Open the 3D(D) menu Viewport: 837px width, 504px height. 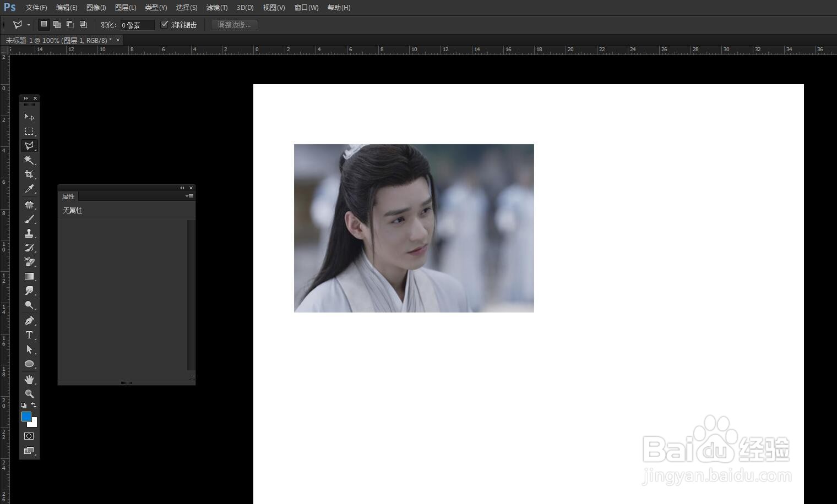click(x=245, y=8)
